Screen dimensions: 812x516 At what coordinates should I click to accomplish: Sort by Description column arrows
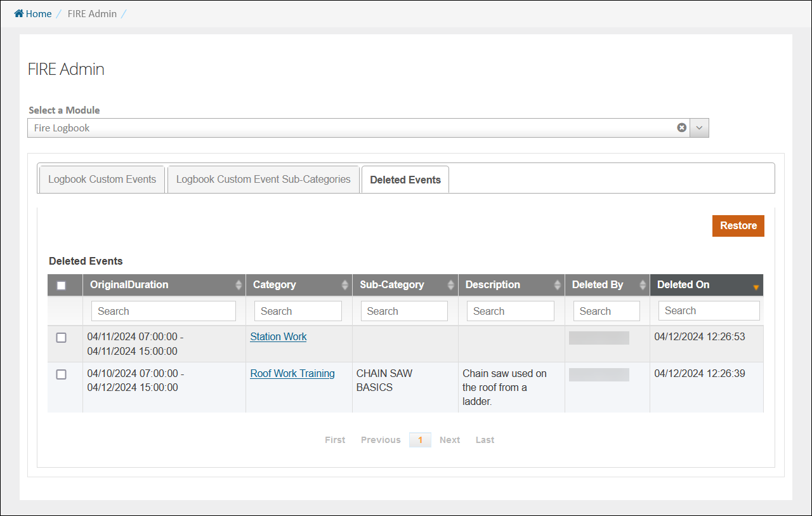558,285
